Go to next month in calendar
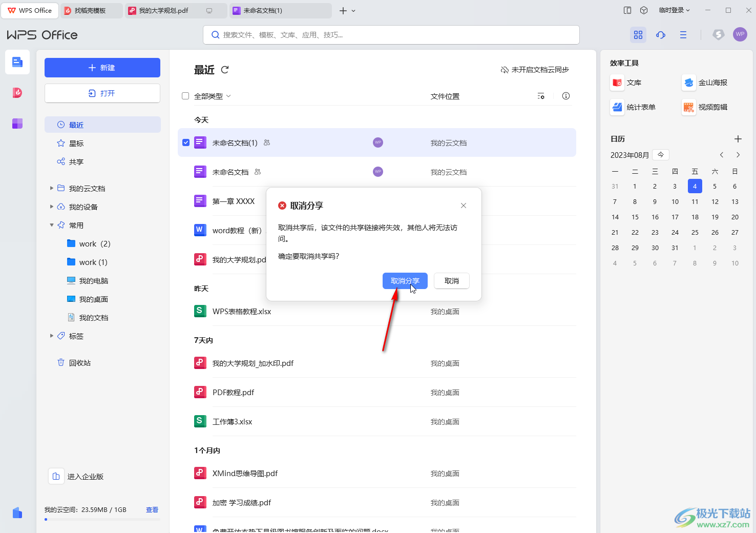The image size is (756, 533). (x=738, y=155)
